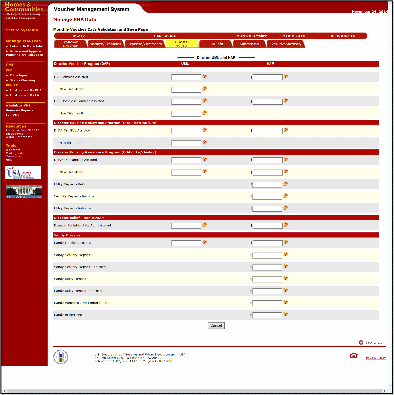The image size is (394, 395).
Task: Click the red text link beside the printer icon
Action: point(376,358)
